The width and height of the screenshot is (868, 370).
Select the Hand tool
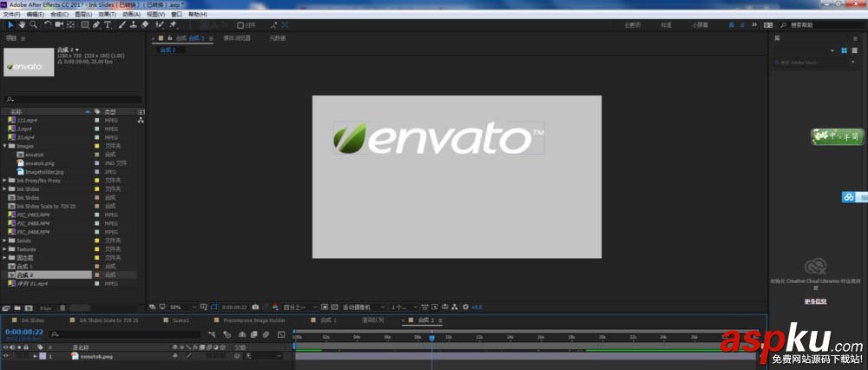(23, 25)
